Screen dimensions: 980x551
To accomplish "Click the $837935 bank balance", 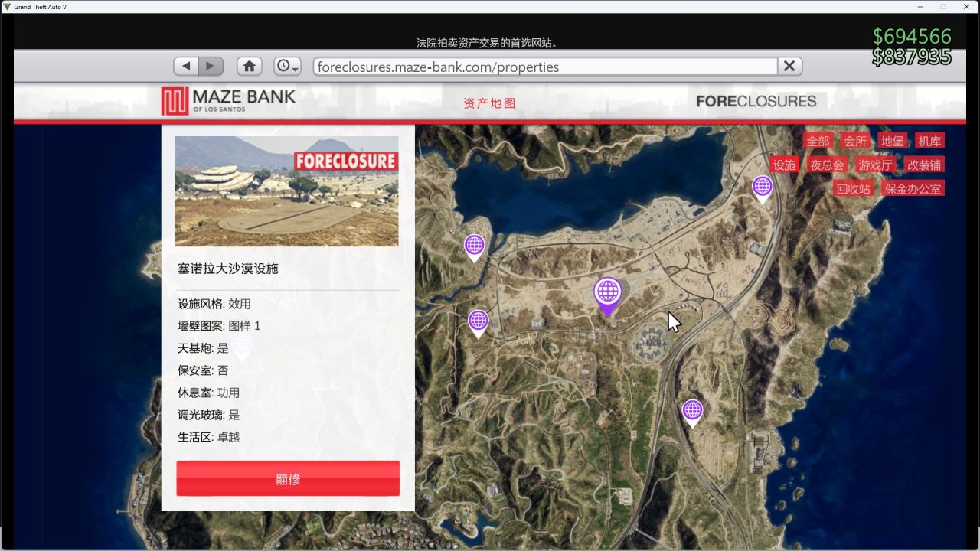I will coord(912,57).
